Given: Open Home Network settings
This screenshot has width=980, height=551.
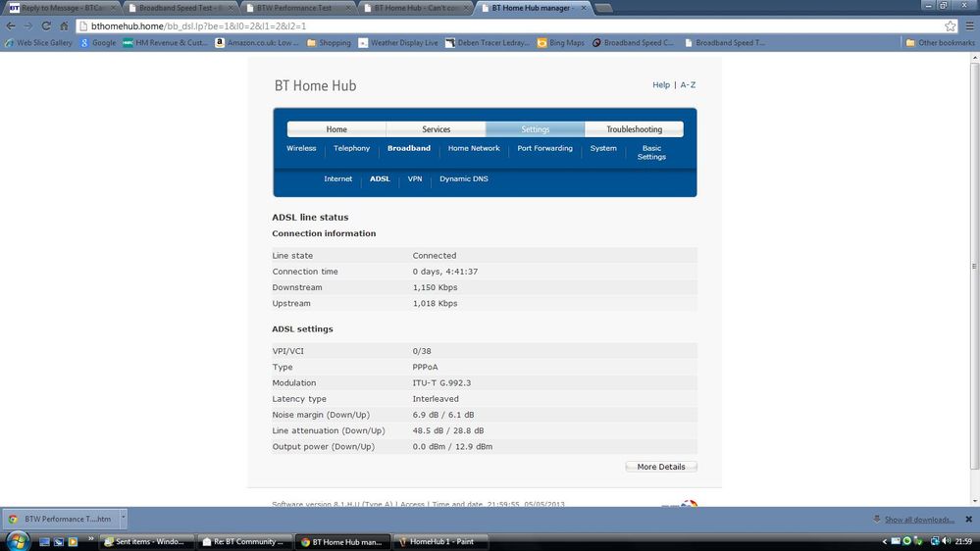Looking at the screenshot, I should pos(474,149).
